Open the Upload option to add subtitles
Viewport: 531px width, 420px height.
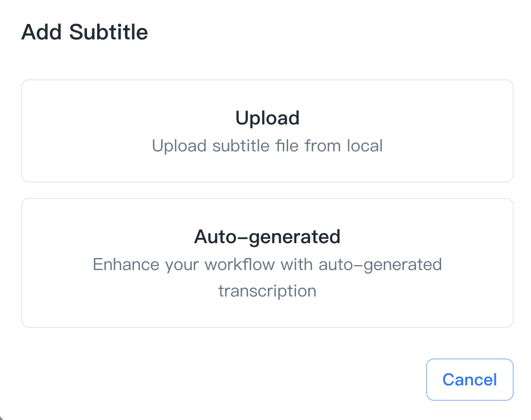click(x=267, y=131)
